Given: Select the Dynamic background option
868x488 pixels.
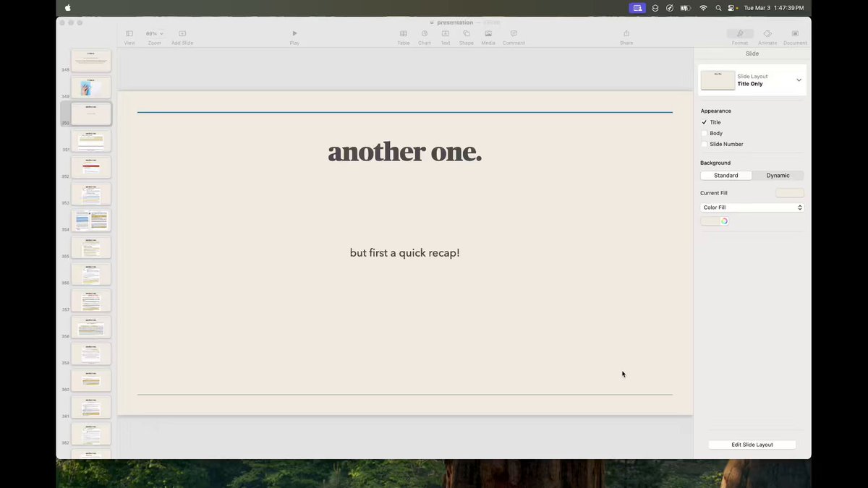Looking at the screenshot, I should pyautogui.click(x=778, y=176).
